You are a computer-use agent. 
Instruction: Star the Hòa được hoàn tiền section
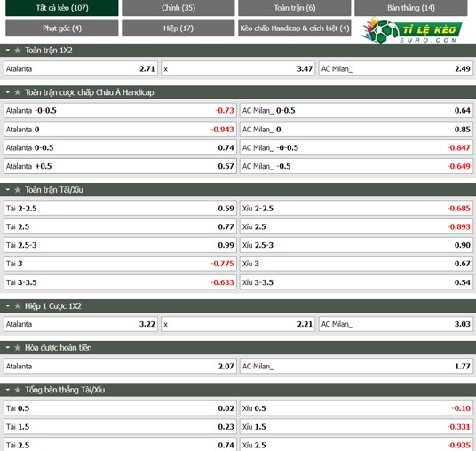[17, 348]
